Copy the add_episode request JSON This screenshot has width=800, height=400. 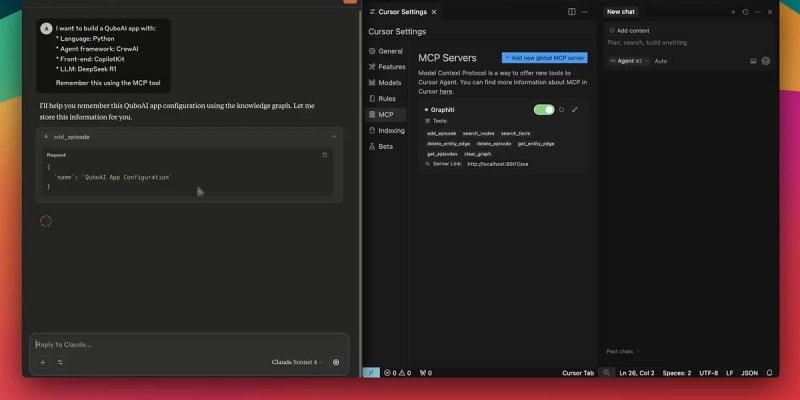coord(324,155)
